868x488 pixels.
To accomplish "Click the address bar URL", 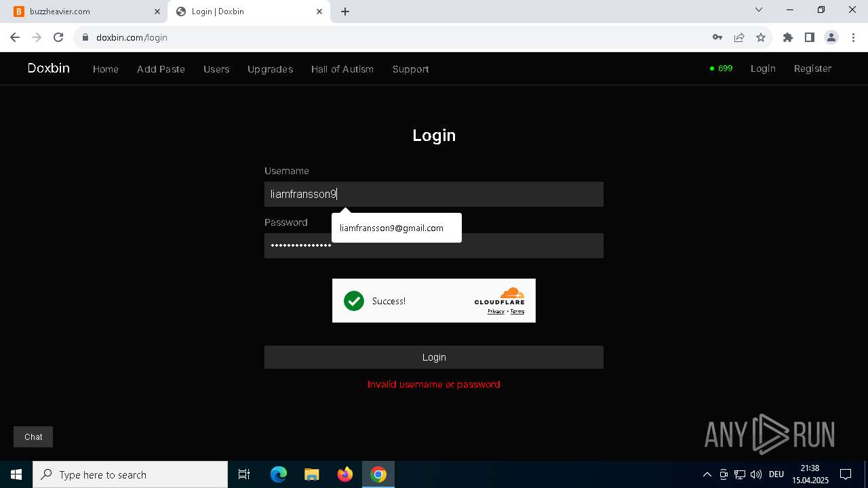I will point(132,37).
